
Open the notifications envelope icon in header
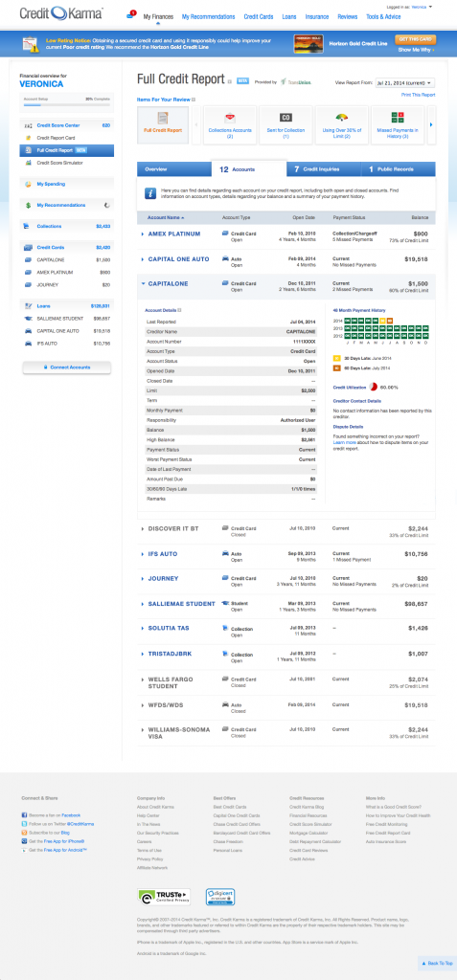(x=130, y=13)
